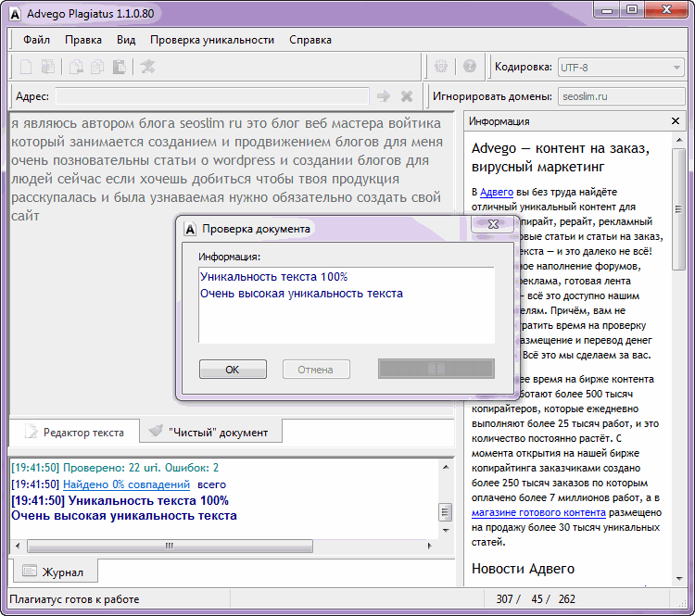Open the Файл menu
This screenshot has height=616, width=695.
pyautogui.click(x=36, y=40)
